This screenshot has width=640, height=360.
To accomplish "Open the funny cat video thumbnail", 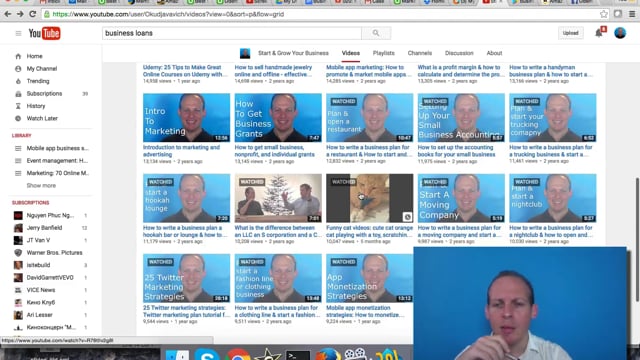I will coord(369,198).
